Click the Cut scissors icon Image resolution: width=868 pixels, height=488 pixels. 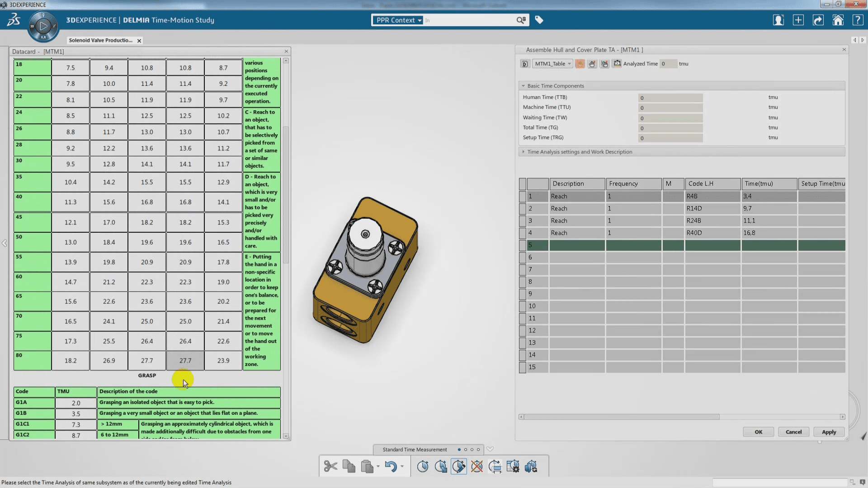(x=330, y=466)
